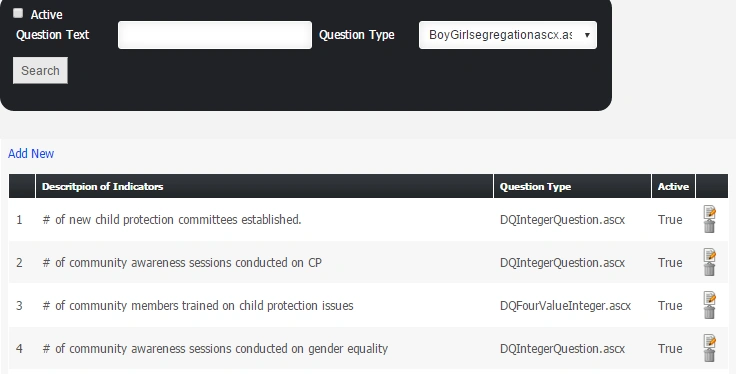Click the Question Type dropdown arrow
The image size is (736, 374).
click(x=587, y=35)
